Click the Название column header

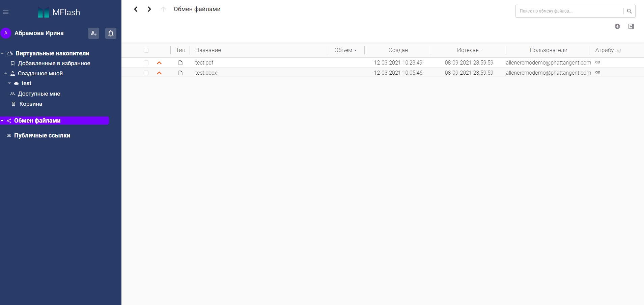208,50
